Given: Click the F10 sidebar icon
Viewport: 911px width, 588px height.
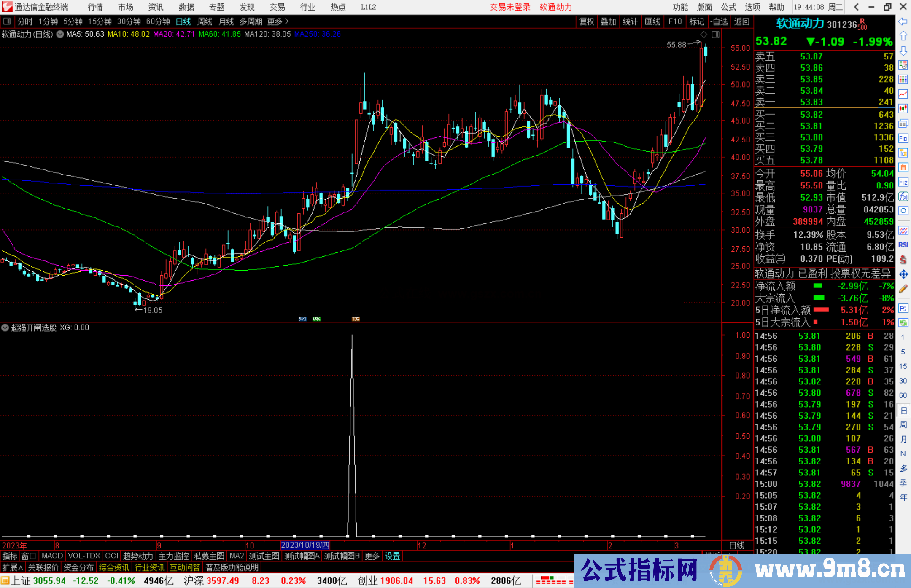Looking at the screenshot, I should pos(903,138).
